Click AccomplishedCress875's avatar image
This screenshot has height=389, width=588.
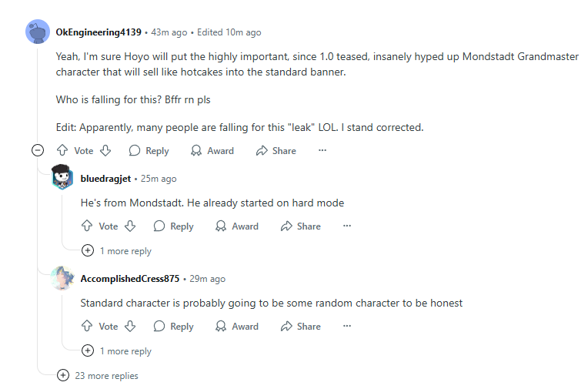pos(62,278)
